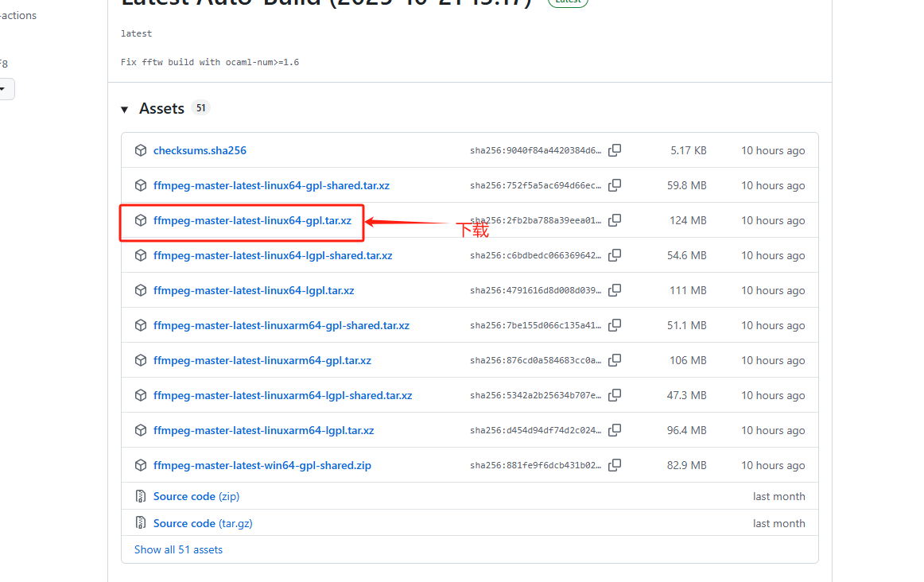
Task: Copy sha256 hash of win64-gpl-shared.zip
Action: tap(615, 465)
